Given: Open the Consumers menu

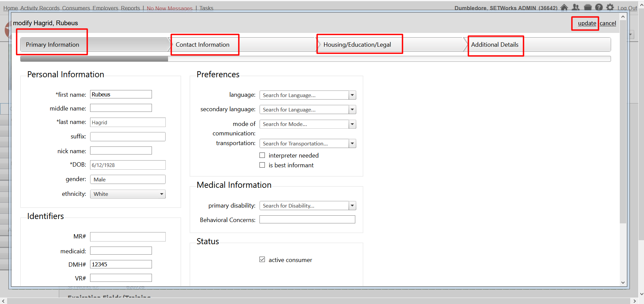Looking at the screenshot, I should 76,8.
